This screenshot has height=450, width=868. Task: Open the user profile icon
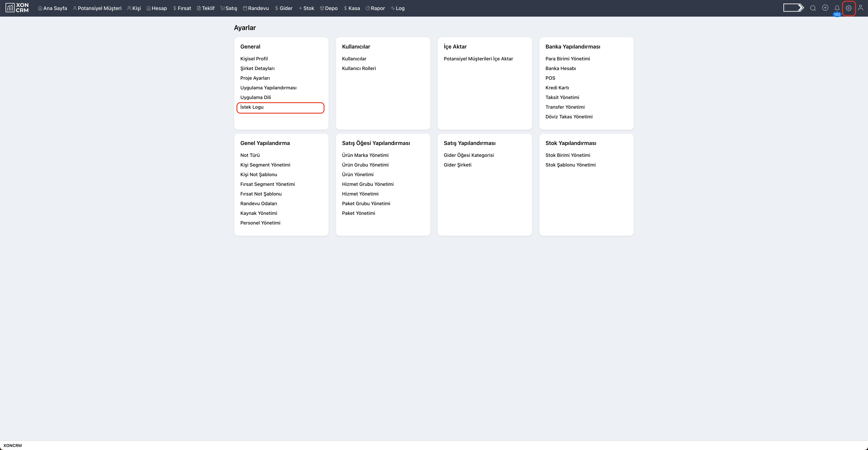point(860,8)
